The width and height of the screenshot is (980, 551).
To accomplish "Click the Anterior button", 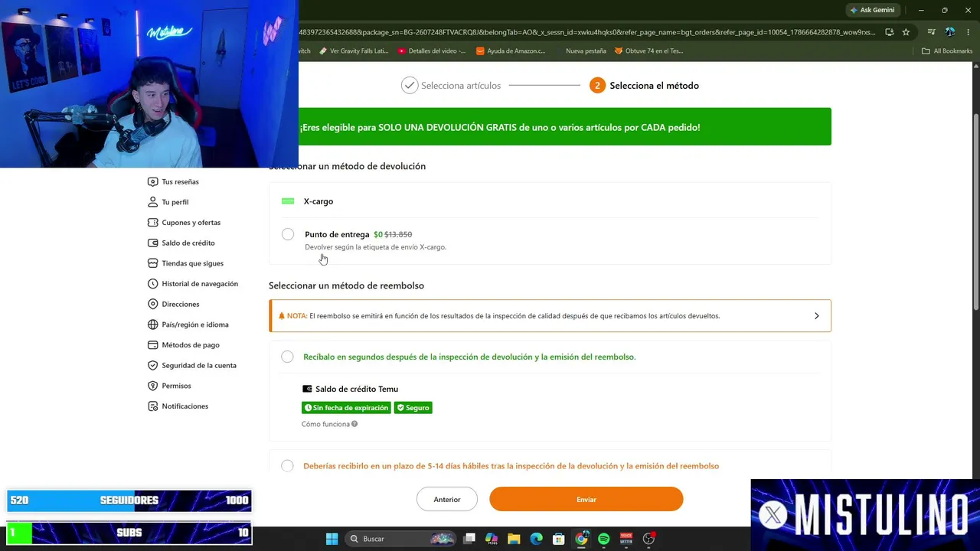I will point(447,500).
